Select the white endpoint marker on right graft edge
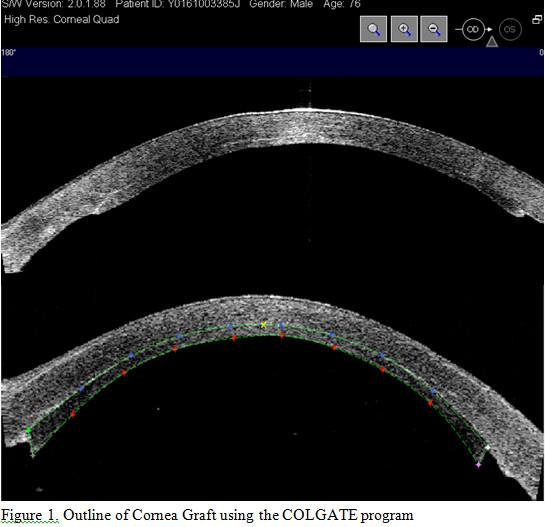The height and width of the screenshot is (527, 545). coord(488,448)
